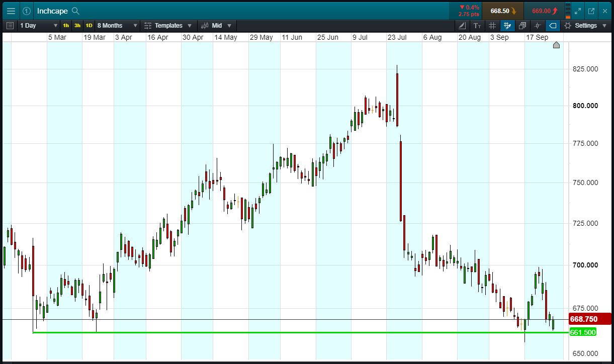Click the 3 Apr date label

tap(124, 37)
